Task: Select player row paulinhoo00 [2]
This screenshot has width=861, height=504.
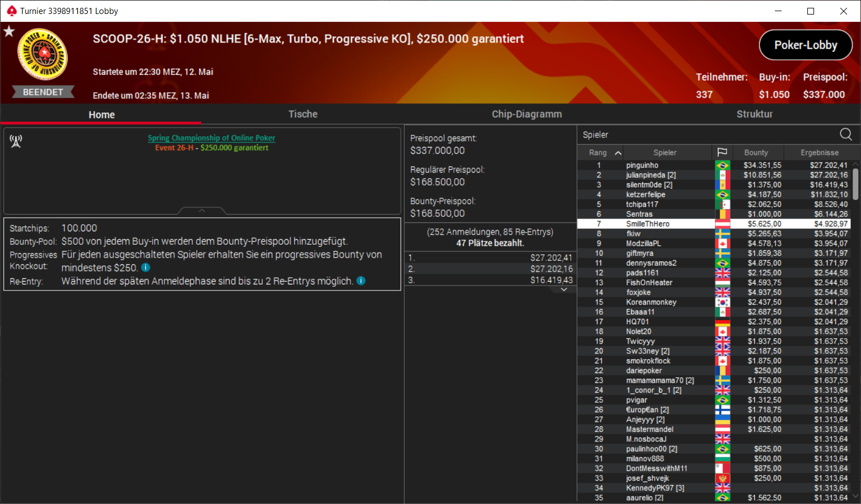Action: (x=713, y=449)
